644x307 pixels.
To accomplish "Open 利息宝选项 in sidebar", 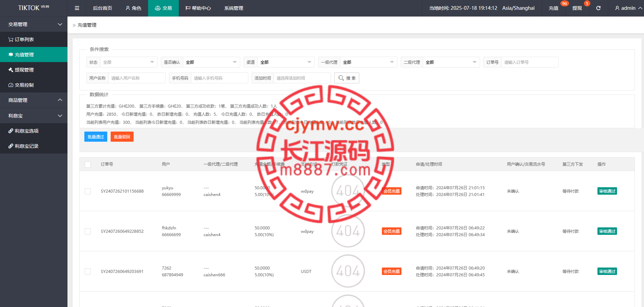I will [x=34, y=131].
